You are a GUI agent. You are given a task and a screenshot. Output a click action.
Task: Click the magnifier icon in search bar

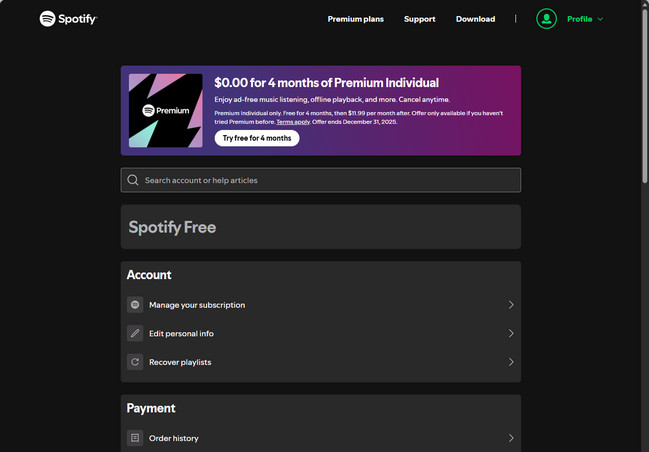pos(133,180)
